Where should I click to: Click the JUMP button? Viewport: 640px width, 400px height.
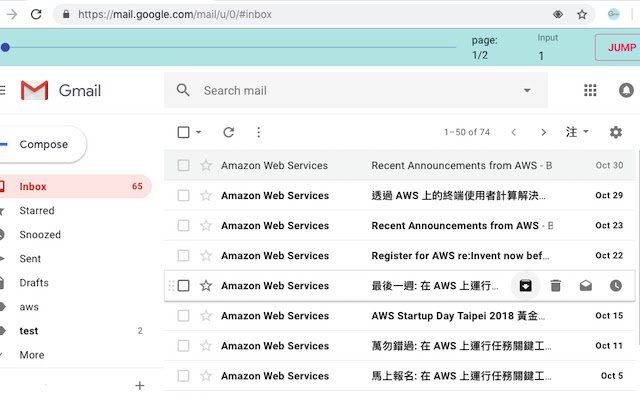[618, 48]
